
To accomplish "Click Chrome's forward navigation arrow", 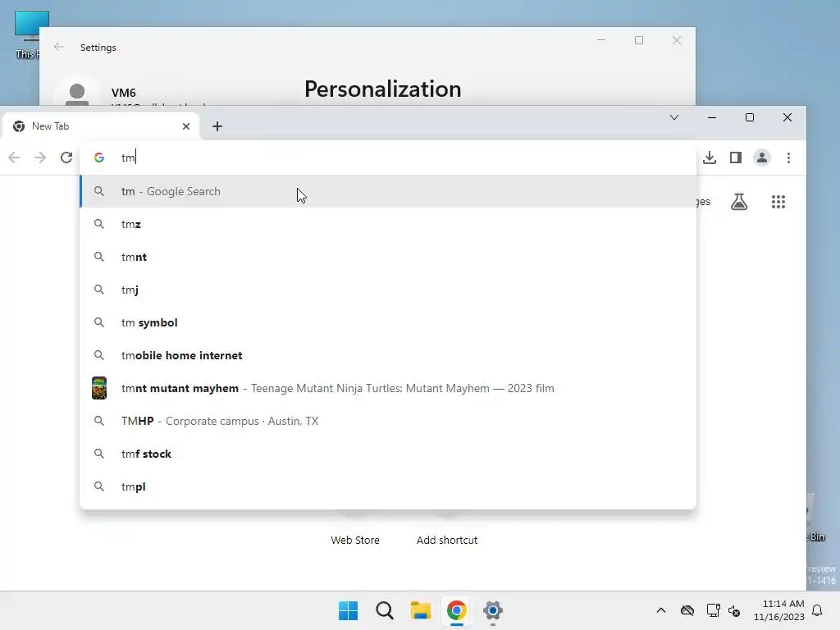I will click(40, 157).
